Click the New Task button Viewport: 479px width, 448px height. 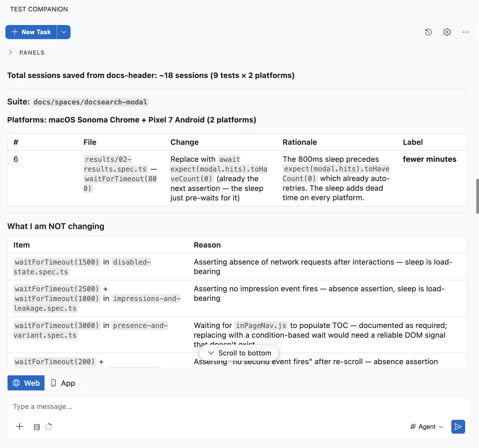[x=31, y=32]
